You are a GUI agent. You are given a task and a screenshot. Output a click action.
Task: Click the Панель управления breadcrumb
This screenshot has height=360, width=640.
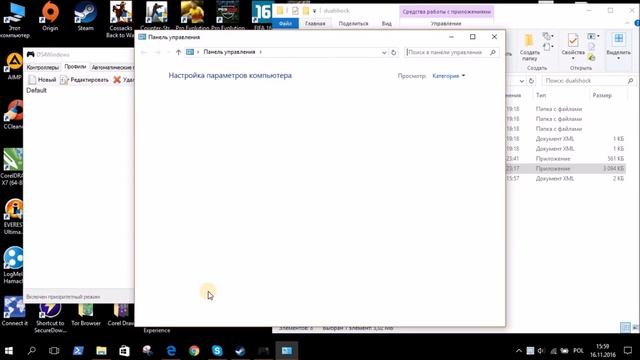coord(229,52)
